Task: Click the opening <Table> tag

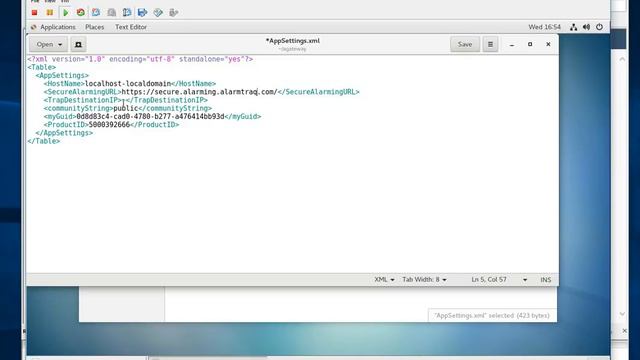Action: coord(42,67)
